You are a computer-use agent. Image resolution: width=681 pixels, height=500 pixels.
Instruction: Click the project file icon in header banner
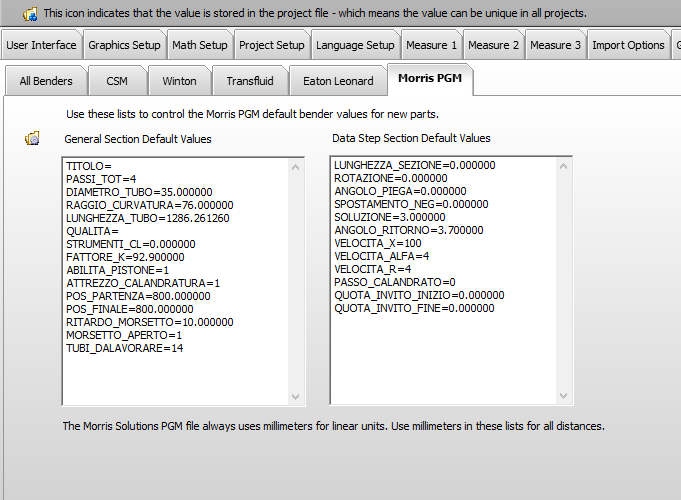coord(30,14)
